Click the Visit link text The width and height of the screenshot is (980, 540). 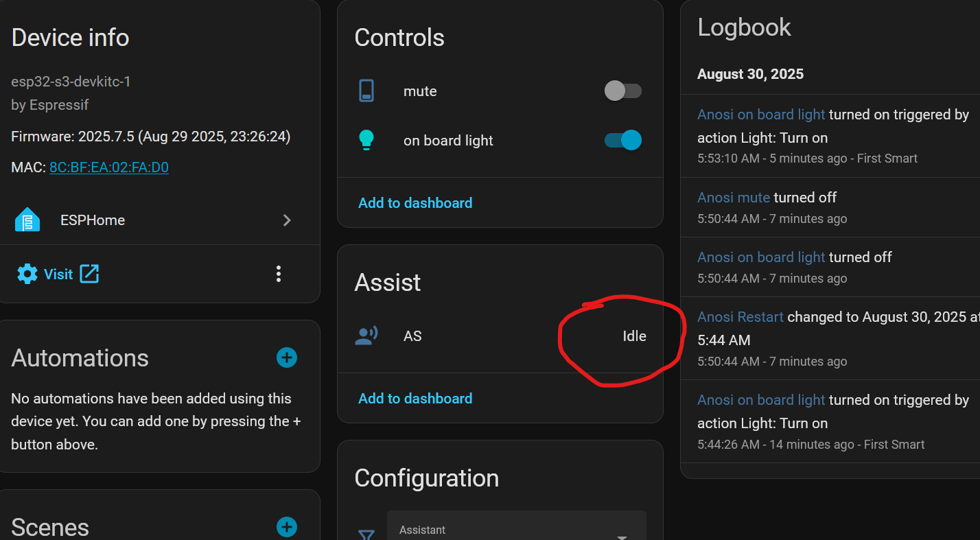(58, 274)
